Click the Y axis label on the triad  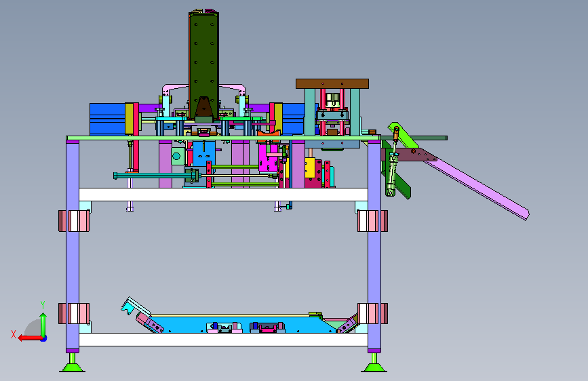43,304
